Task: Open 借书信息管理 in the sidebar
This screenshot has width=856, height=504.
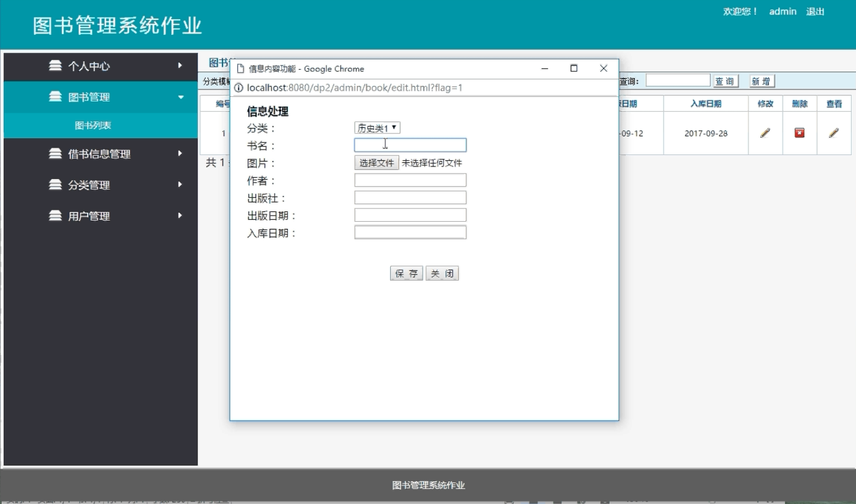Action: (x=100, y=154)
